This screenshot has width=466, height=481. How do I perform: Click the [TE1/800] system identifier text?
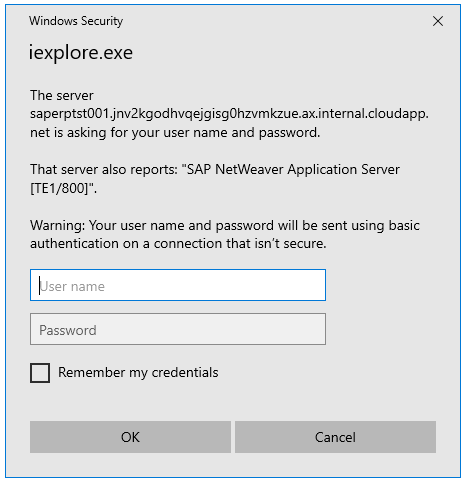pyautogui.click(x=59, y=188)
